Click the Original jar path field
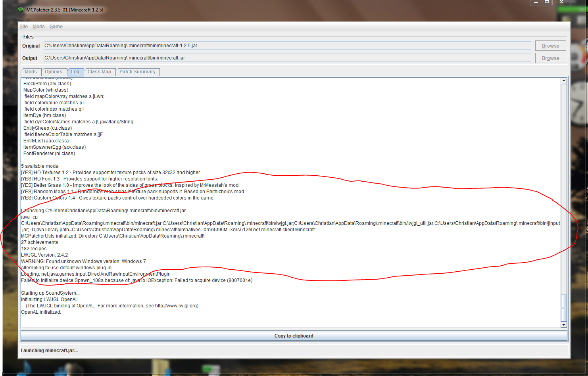This screenshot has height=376, width=588. coord(287,46)
